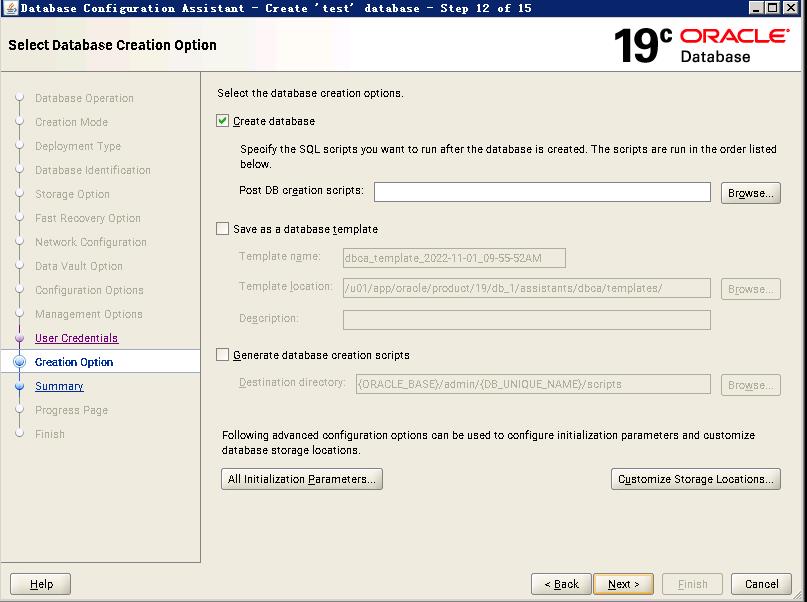The height and width of the screenshot is (602, 807).
Task: Click the Java icon in the title bar
Action: coord(10,8)
